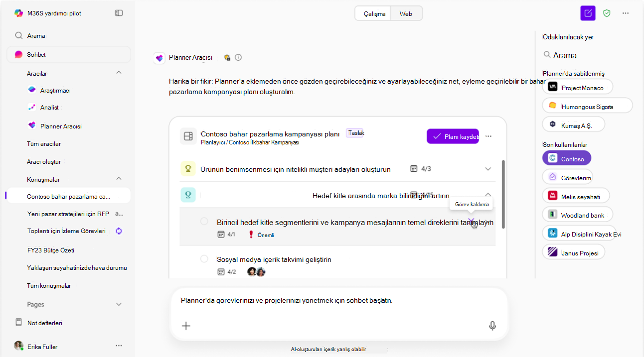
Task: Remove the Birincil hedef kitle task
Action: coord(471,222)
